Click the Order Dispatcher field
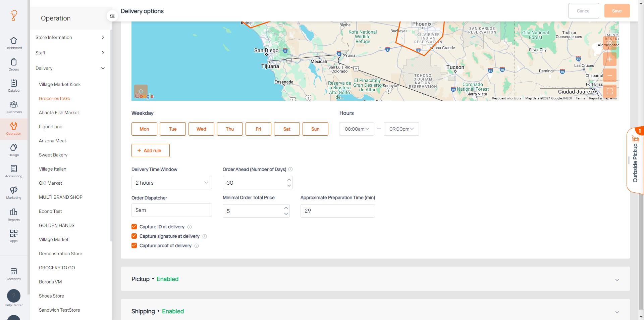644x320 pixels. (172, 210)
